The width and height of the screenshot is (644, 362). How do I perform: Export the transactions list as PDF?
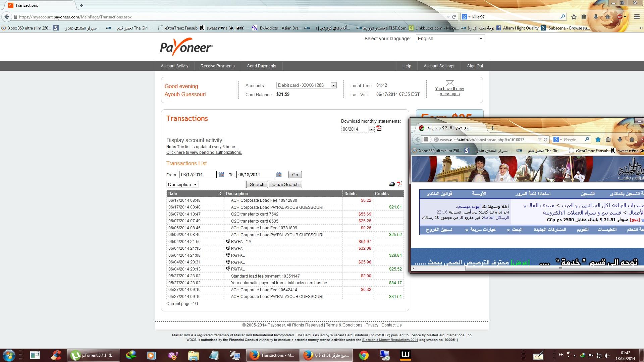pyautogui.click(x=399, y=184)
